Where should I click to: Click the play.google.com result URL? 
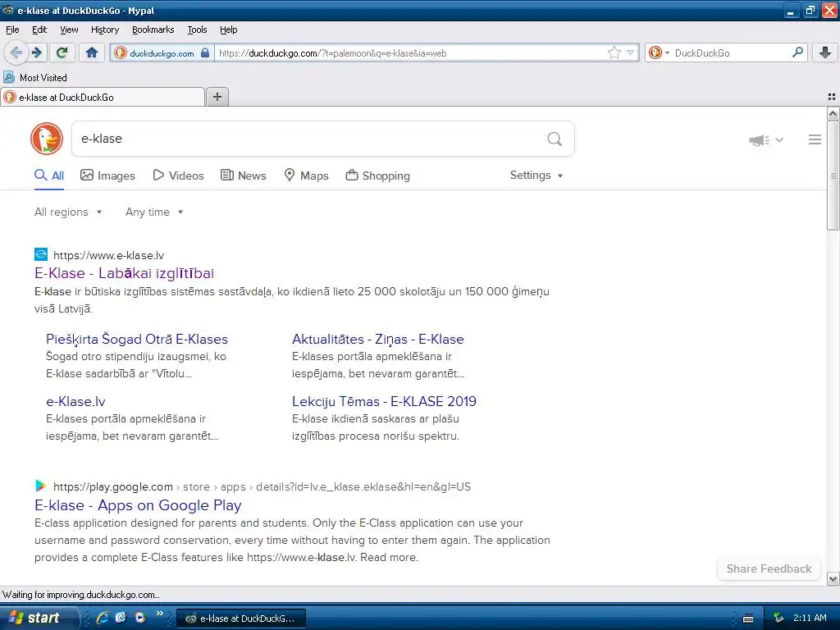pos(262,486)
